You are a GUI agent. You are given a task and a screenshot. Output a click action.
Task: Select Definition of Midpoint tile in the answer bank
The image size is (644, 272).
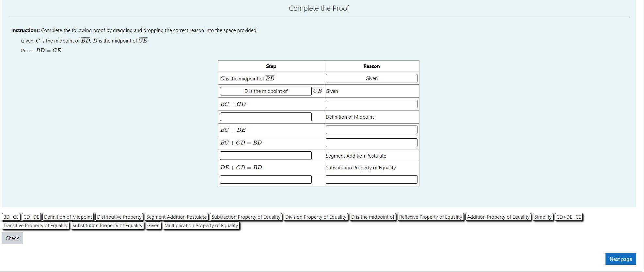point(68,217)
